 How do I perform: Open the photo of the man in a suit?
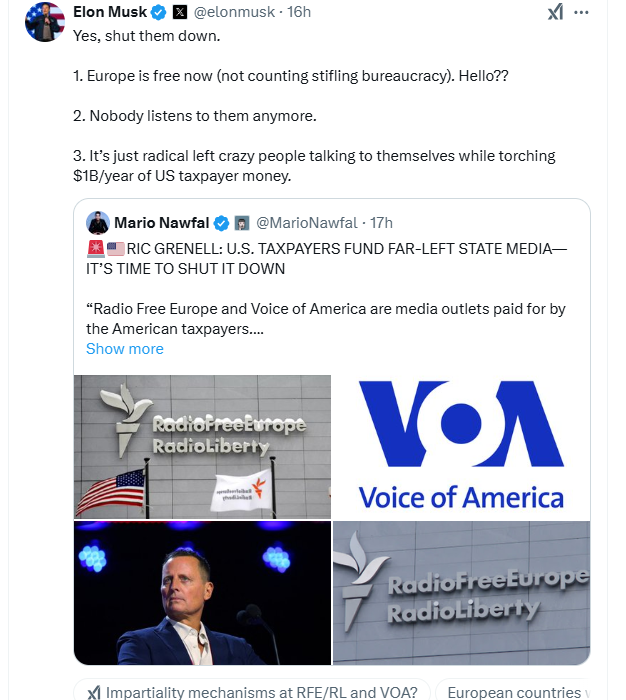point(202,593)
